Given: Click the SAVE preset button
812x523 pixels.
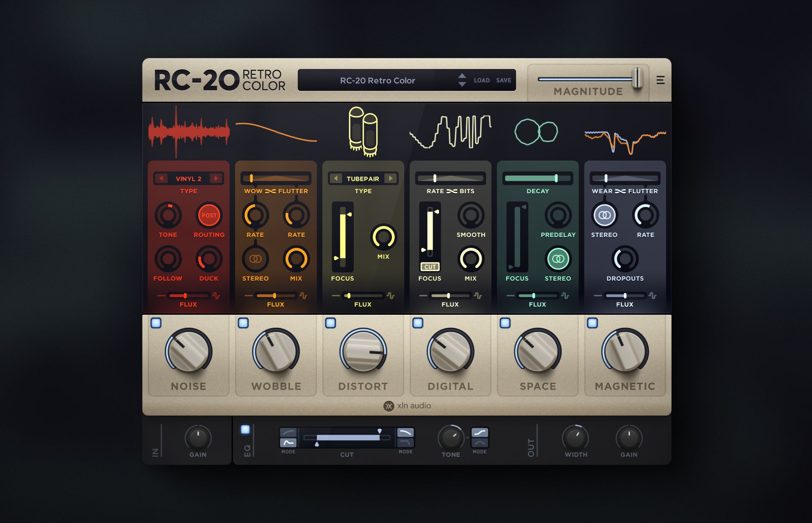Looking at the screenshot, I should tap(503, 80).
